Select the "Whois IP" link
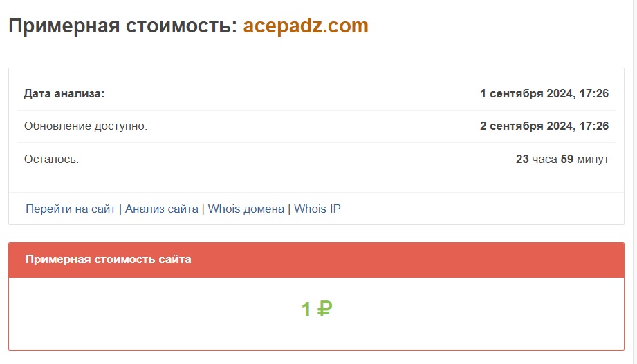 pos(317,209)
